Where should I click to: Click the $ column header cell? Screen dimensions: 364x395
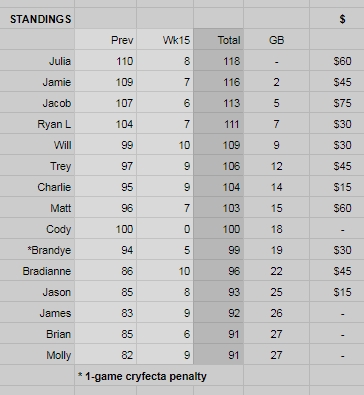pos(337,19)
